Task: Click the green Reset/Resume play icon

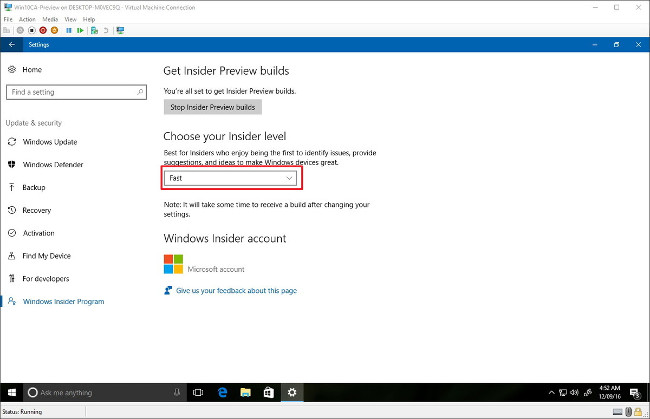Action: click(x=80, y=30)
